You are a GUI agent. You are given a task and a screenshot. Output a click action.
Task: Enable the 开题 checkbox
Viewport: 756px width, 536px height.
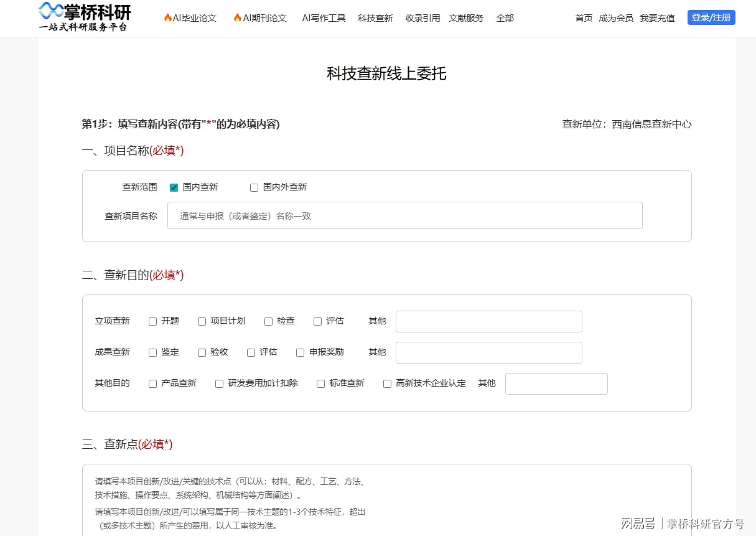tap(152, 321)
